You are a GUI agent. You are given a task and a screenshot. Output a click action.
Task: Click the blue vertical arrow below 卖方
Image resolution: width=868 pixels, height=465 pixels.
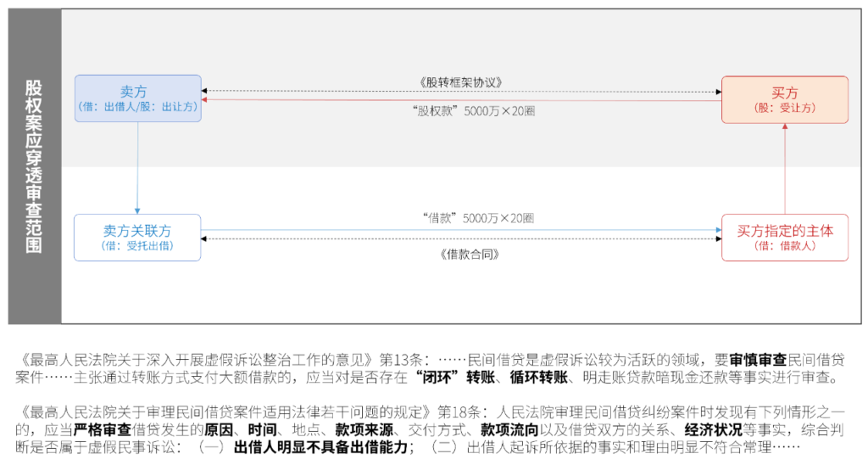click(x=137, y=167)
